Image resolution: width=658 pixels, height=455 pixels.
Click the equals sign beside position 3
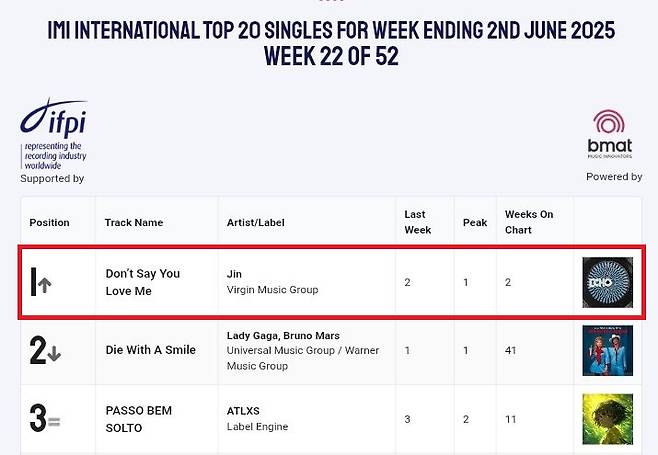[54, 422]
